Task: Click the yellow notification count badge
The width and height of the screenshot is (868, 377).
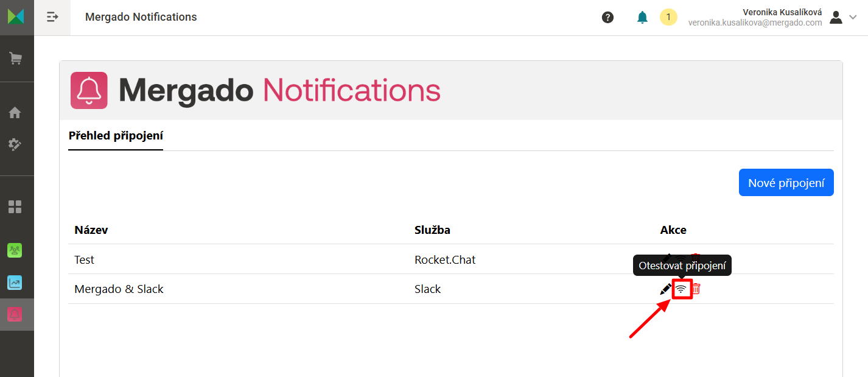Action: [668, 17]
